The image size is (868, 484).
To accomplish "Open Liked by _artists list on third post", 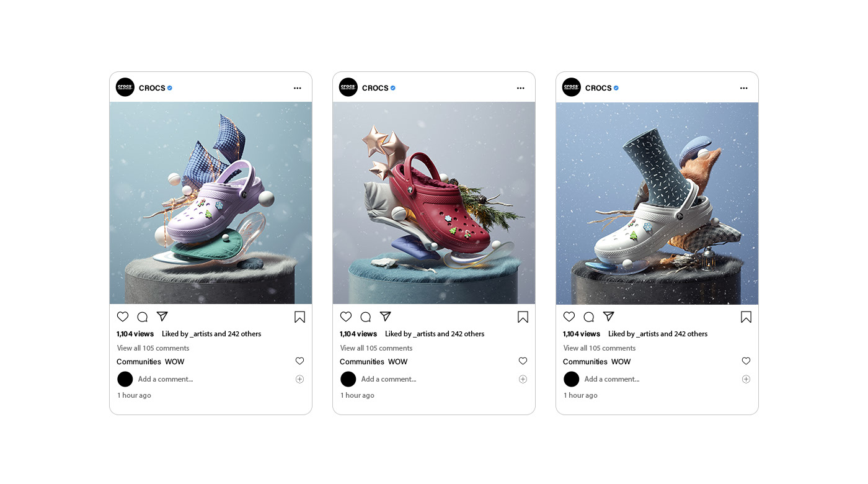I will 658,334.
